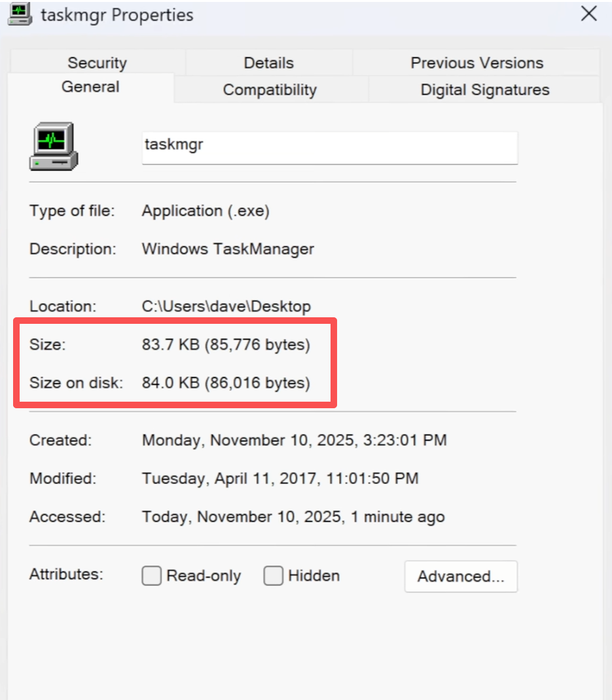Click the location path C:\Users\dave\Desktop
This screenshot has height=700, width=612.
tap(226, 306)
